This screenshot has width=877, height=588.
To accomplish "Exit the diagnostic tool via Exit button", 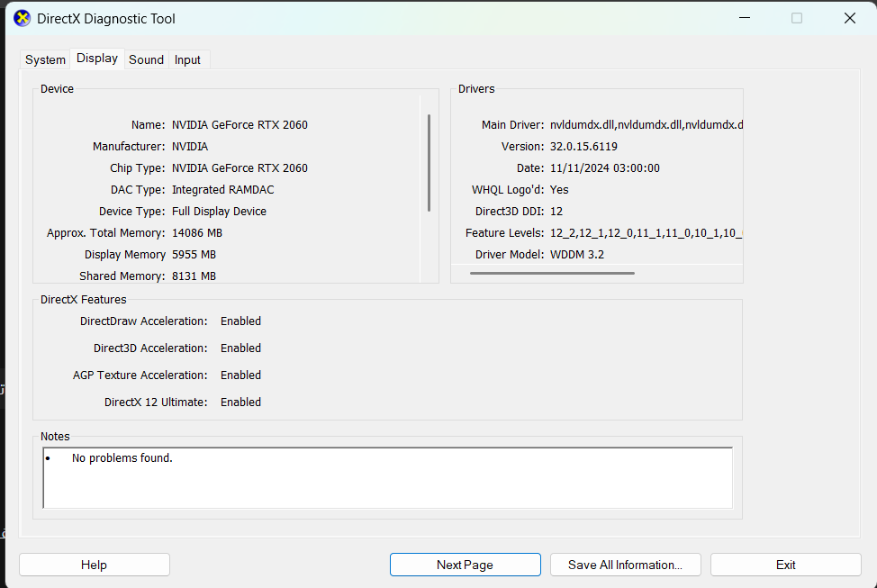I will tap(785, 565).
